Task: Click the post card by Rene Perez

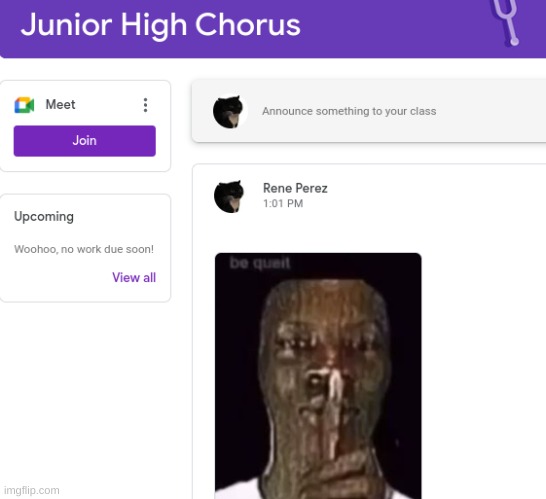Action: pyautogui.click(x=369, y=331)
